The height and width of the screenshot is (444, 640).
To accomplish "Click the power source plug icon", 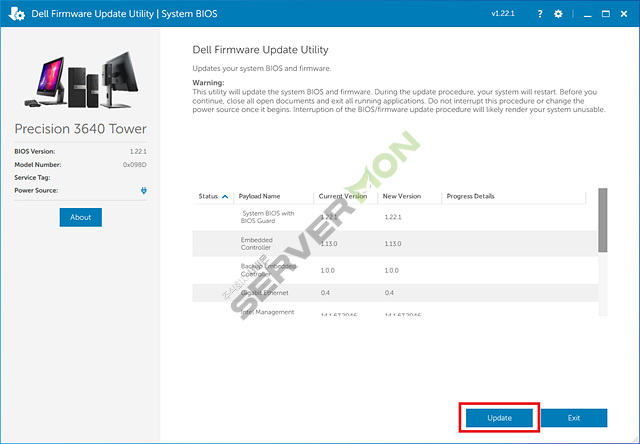I will point(144,191).
